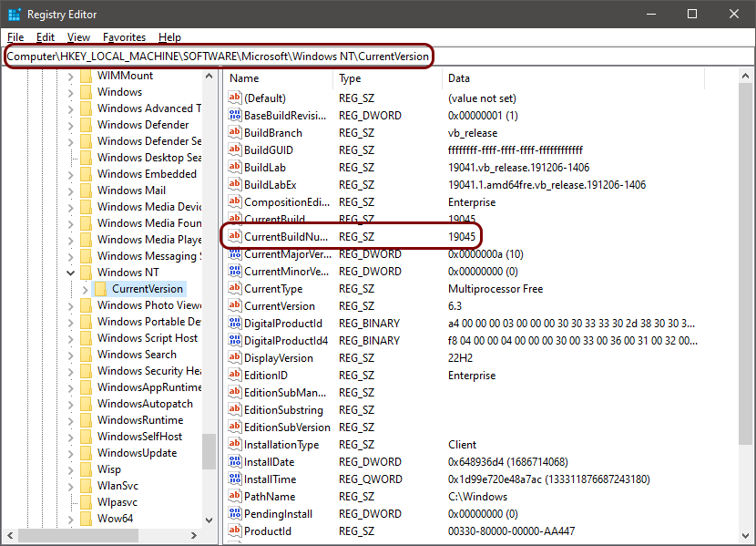Screen dimensions: 756x546
Task: Click the CurrentType string icon
Action: [235, 288]
